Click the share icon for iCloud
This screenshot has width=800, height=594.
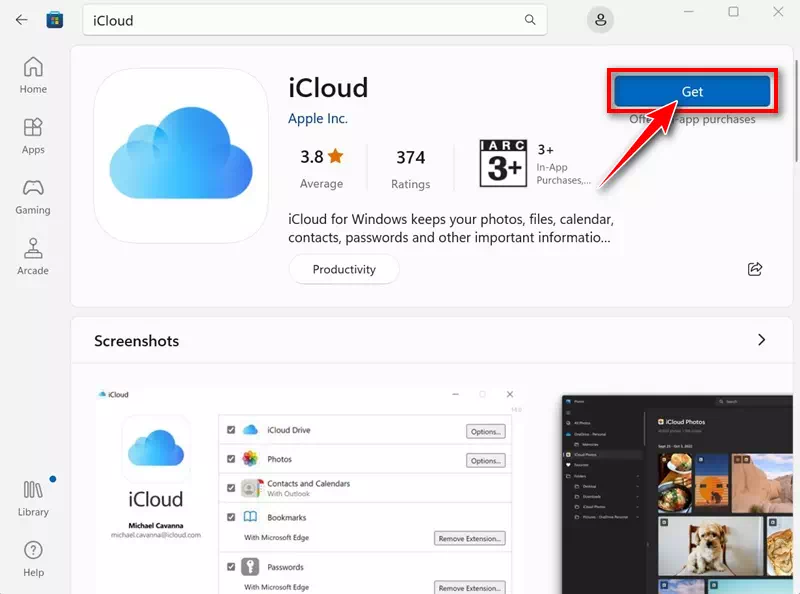[x=755, y=269]
